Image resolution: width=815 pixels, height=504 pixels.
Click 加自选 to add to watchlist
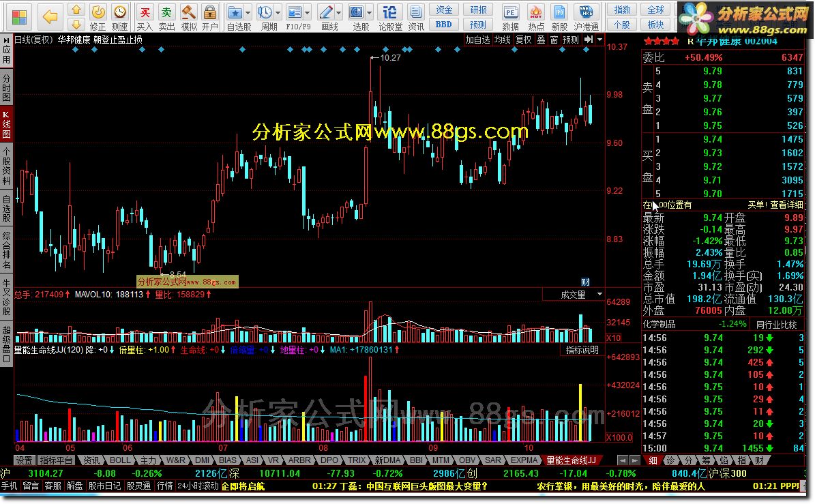[x=477, y=40]
